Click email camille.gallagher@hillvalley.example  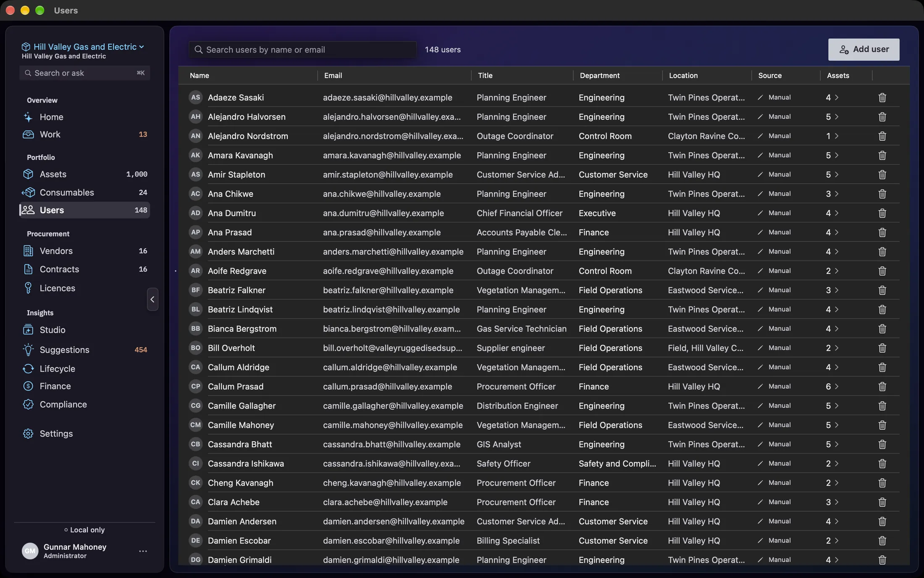click(x=393, y=406)
